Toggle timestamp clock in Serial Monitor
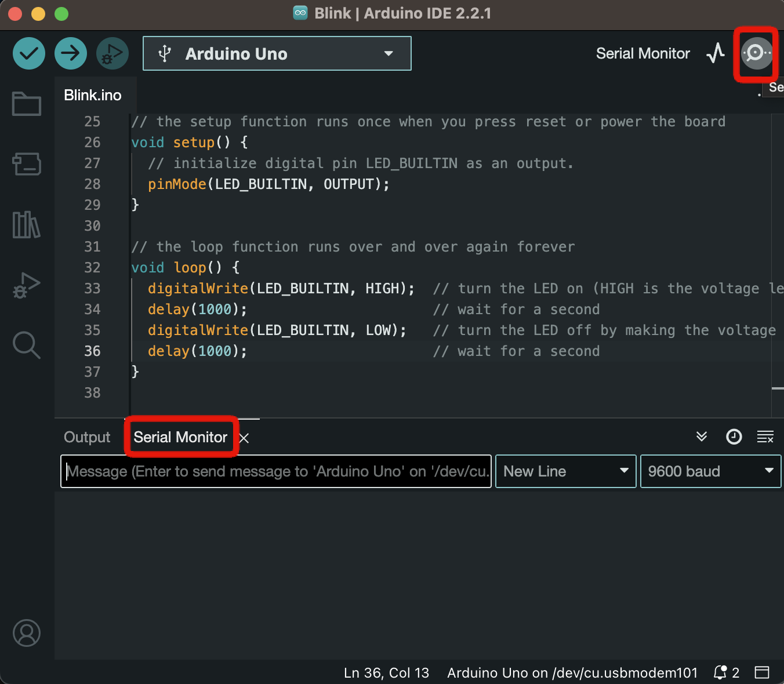Screen dimensions: 784x684 click(734, 436)
